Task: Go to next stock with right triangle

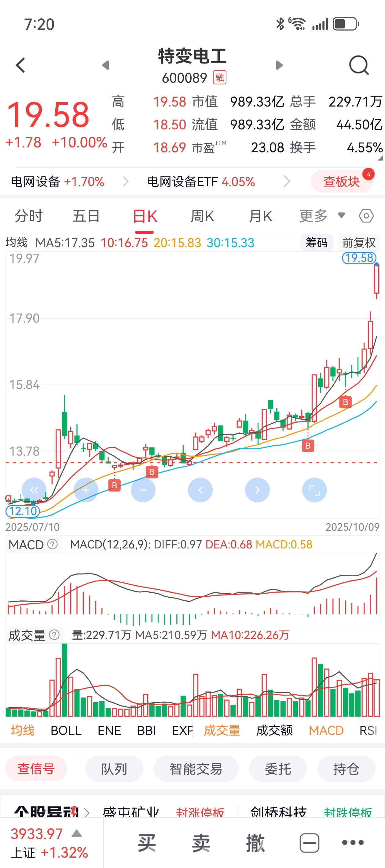Action: pos(279,65)
